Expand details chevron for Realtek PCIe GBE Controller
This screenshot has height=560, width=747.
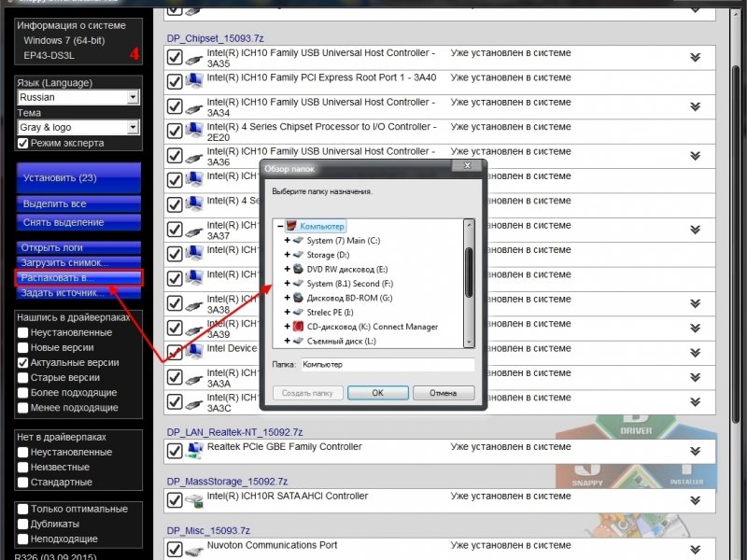(695, 451)
